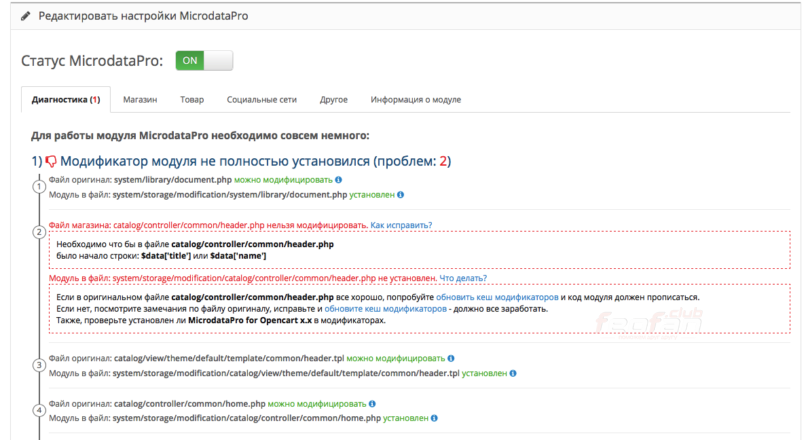The width and height of the screenshot is (806, 440).
Task: Click обновить кеш модификаторов link in first line
Action: click(x=497, y=297)
